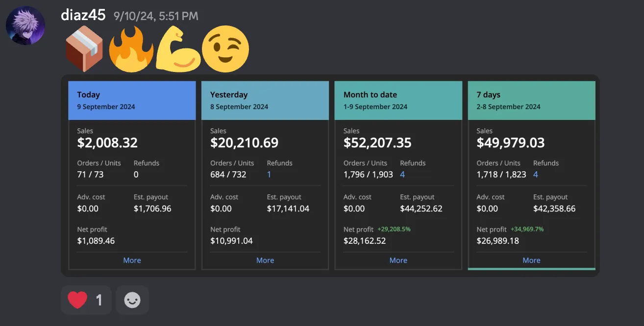Click the +29,208.5% profit change
Screen dimensions: 644x326
point(394,229)
